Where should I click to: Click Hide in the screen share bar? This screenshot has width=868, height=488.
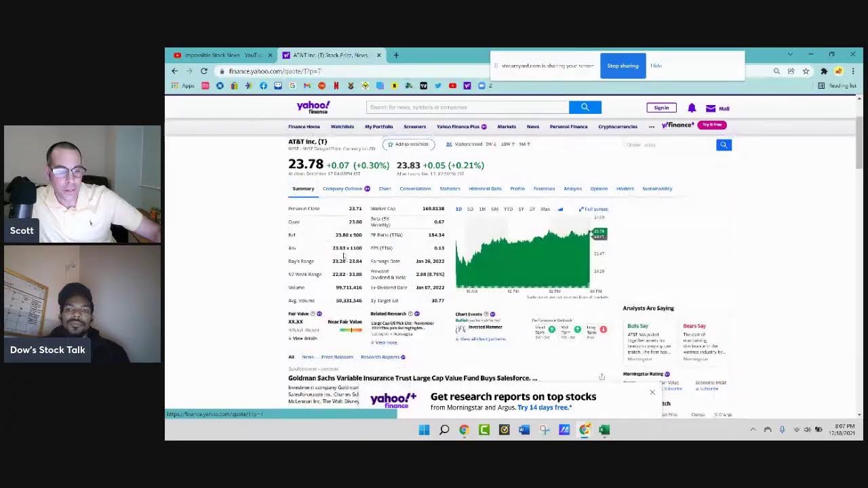coord(656,66)
